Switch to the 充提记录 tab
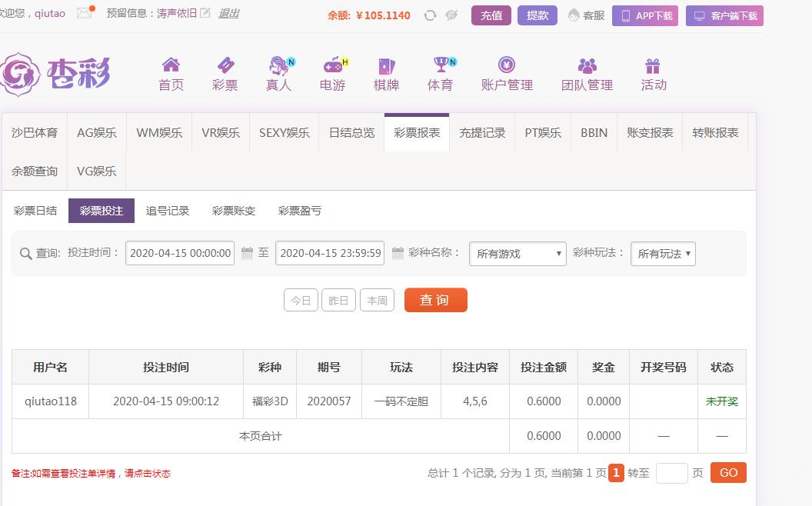812x506 pixels. tap(482, 132)
